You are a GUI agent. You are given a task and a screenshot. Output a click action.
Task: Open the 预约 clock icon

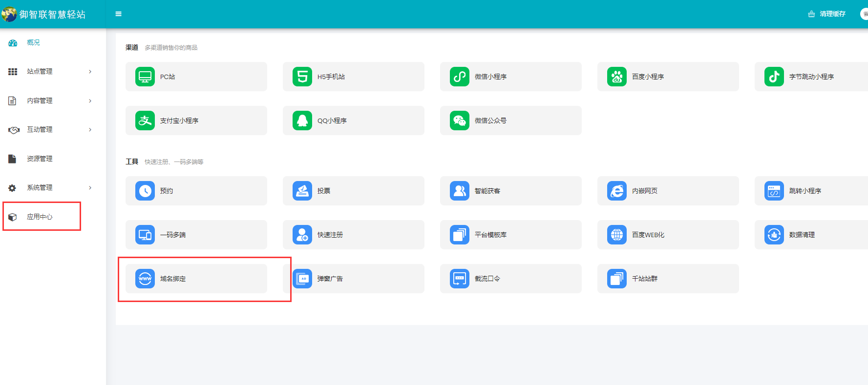(x=145, y=191)
